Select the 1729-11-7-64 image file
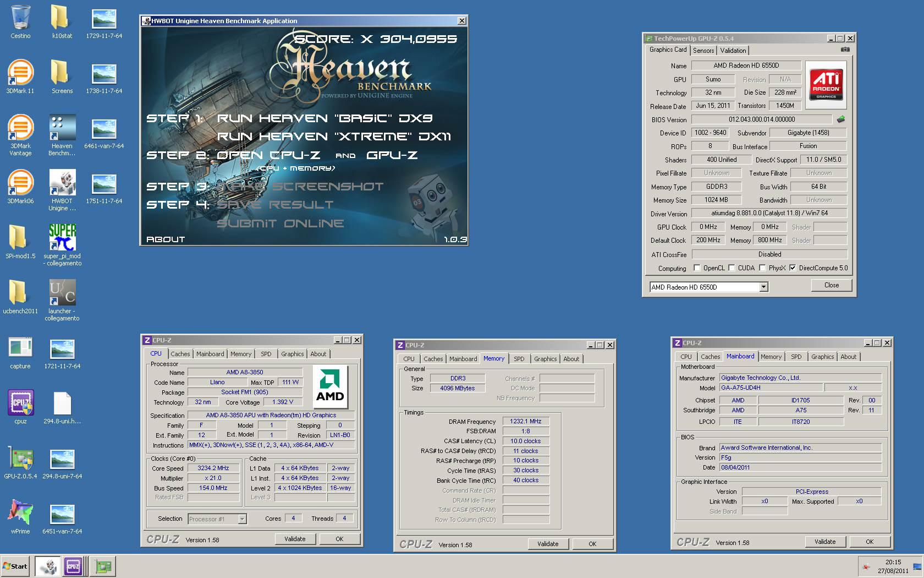924x578 pixels. [x=104, y=22]
